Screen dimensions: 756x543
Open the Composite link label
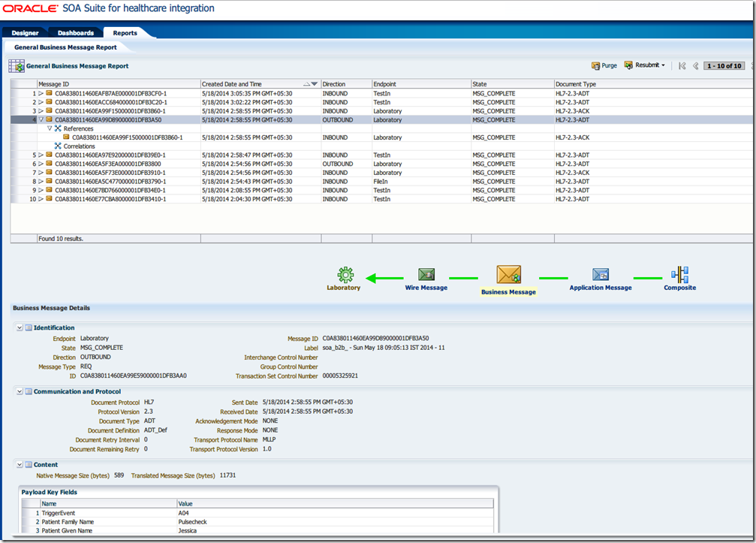coord(680,288)
